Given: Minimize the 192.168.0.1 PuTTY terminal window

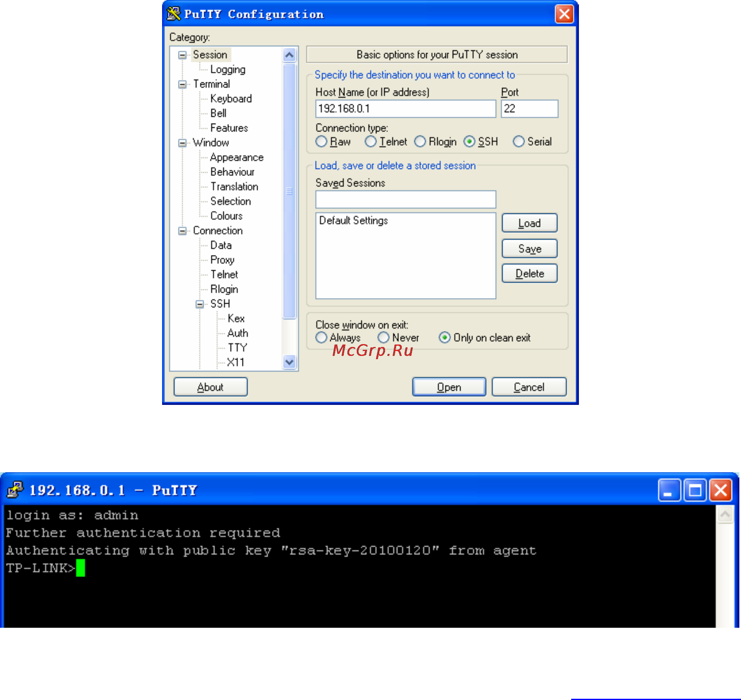Looking at the screenshot, I should pos(669,490).
